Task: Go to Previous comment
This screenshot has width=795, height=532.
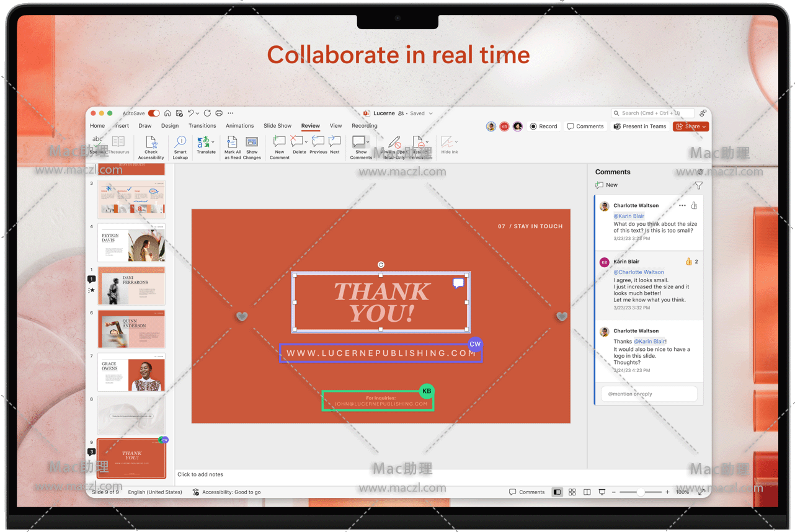Action: coord(318,142)
